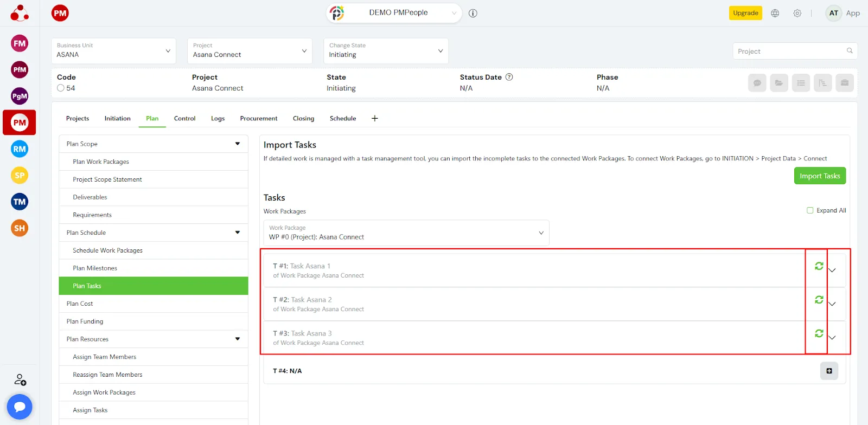Select the radio button for code 54
The image size is (868, 425).
pyautogui.click(x=61, y=88)
